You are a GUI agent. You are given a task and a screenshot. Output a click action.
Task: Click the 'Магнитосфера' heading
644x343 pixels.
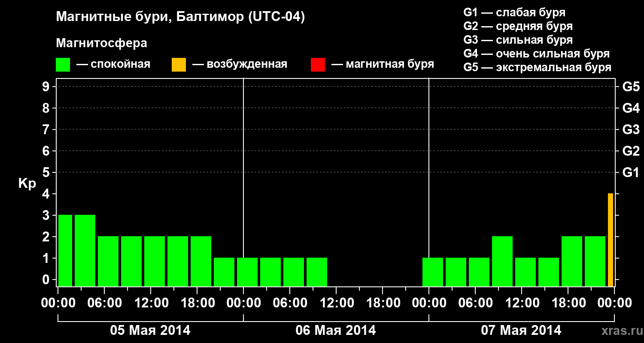tap(101, 43)
